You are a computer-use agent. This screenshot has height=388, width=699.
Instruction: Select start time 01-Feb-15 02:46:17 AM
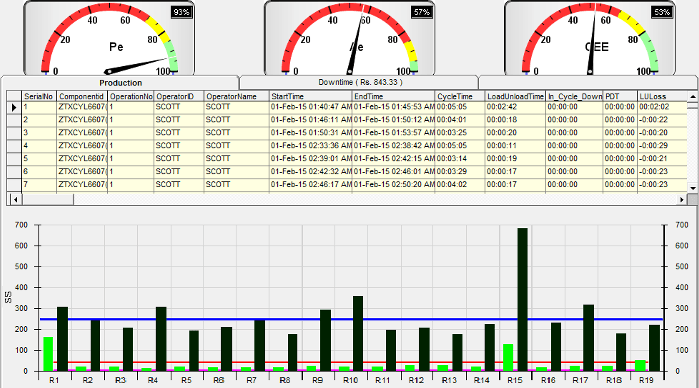(311, 185)
